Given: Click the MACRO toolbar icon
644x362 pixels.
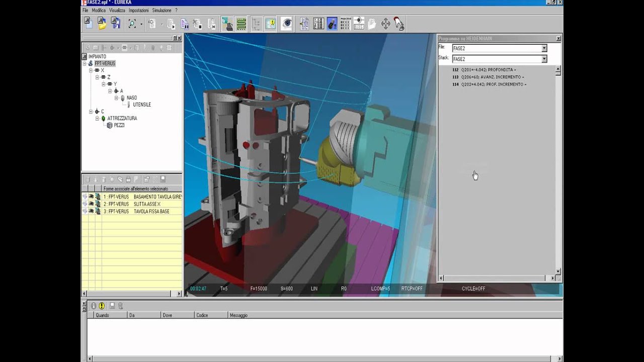Looking at the screenshot, I should pos(345,23).
